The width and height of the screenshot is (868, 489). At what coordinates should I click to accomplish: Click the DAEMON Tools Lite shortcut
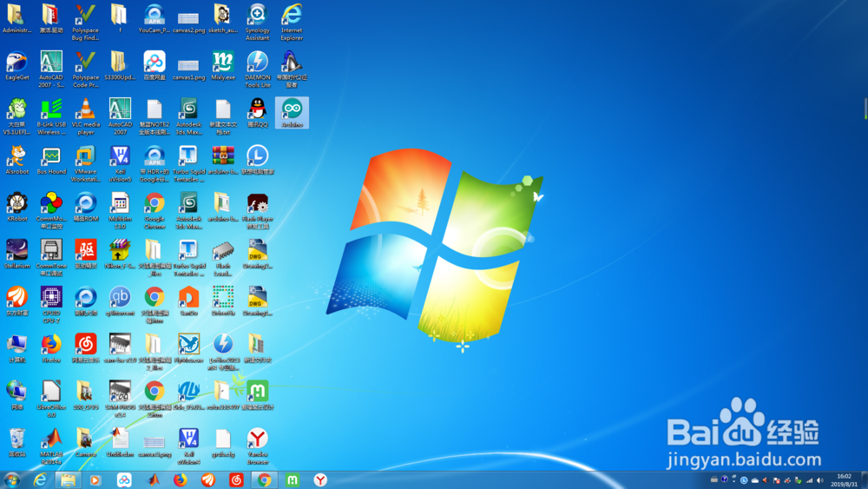pyautogui.click(x=258, y=69)
